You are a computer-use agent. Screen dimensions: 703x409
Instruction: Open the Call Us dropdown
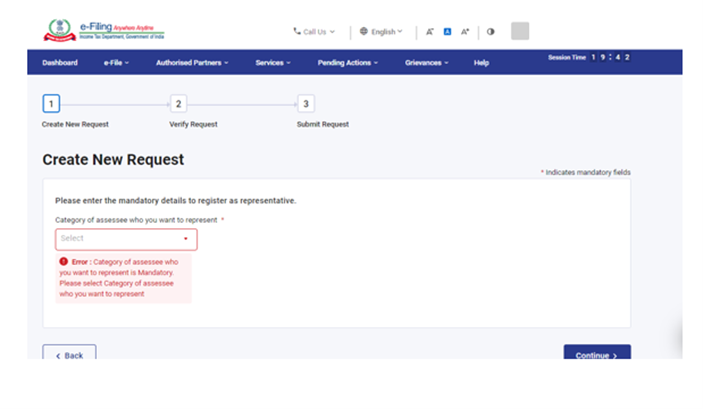(314, 32)
